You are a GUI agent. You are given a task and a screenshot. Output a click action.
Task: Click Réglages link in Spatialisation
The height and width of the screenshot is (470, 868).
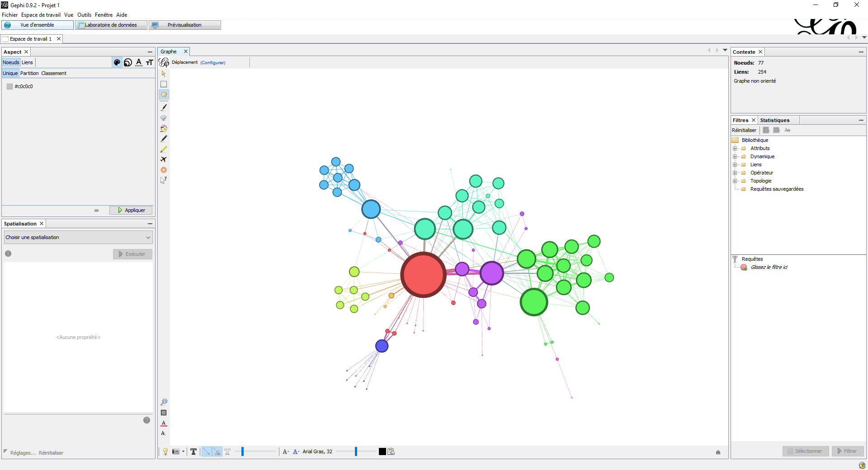23,453
